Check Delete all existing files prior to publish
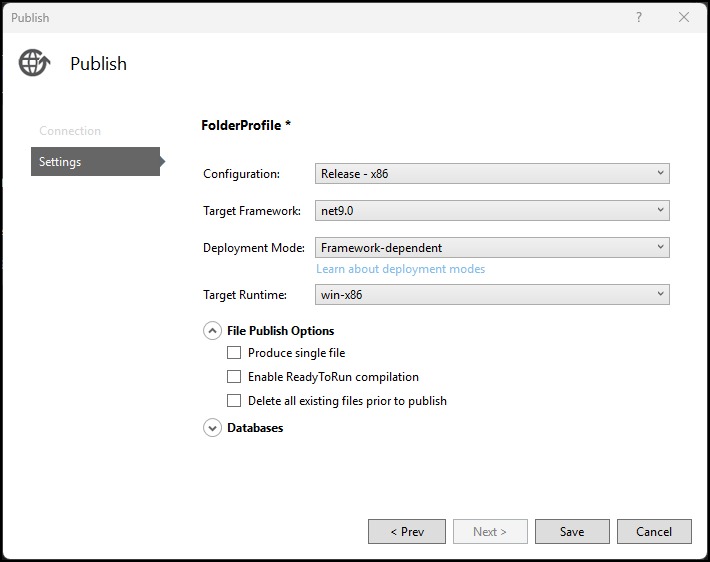Image resolution: width=710 pixels, height=562 pixels. tap(234, 400)
